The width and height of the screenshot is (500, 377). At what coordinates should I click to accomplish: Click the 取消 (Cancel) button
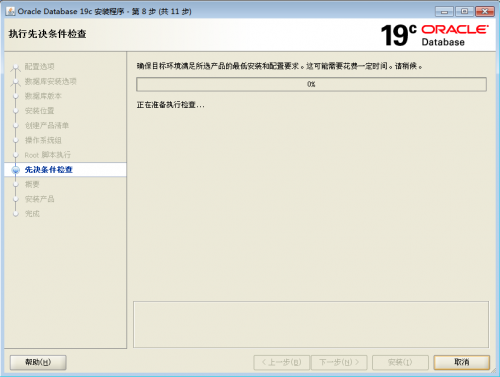click(x=461, y=362)
